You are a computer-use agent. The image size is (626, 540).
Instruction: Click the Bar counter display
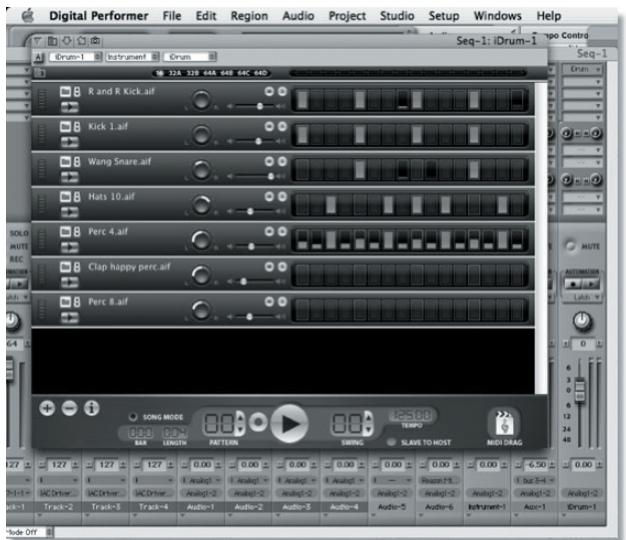click(x=140, y=433)
